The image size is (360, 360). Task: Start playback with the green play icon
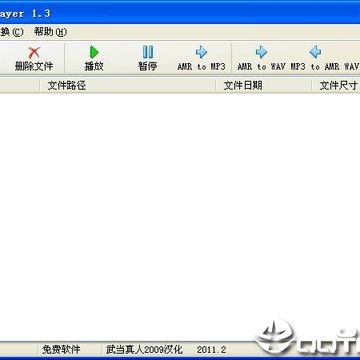coord(94,52)
